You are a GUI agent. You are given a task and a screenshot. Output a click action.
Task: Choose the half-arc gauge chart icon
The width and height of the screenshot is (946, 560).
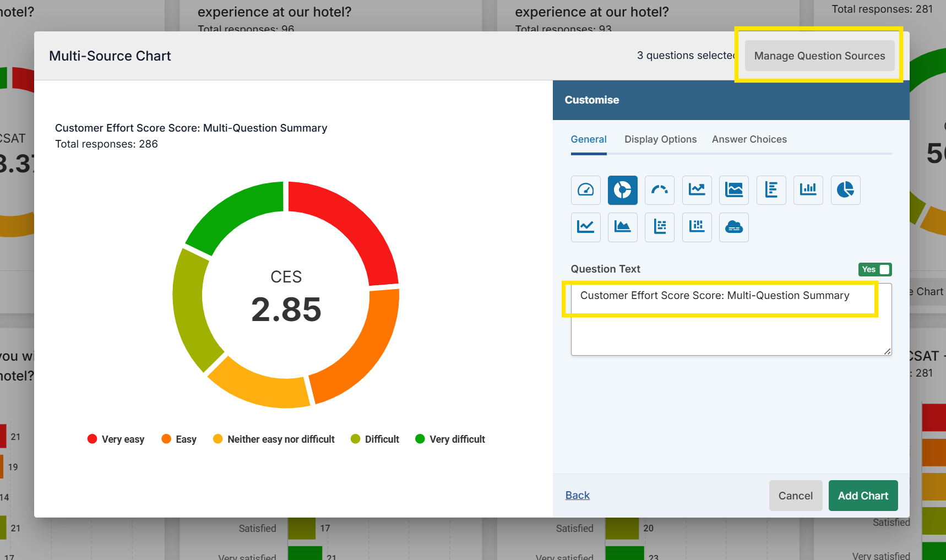(659, 190)
